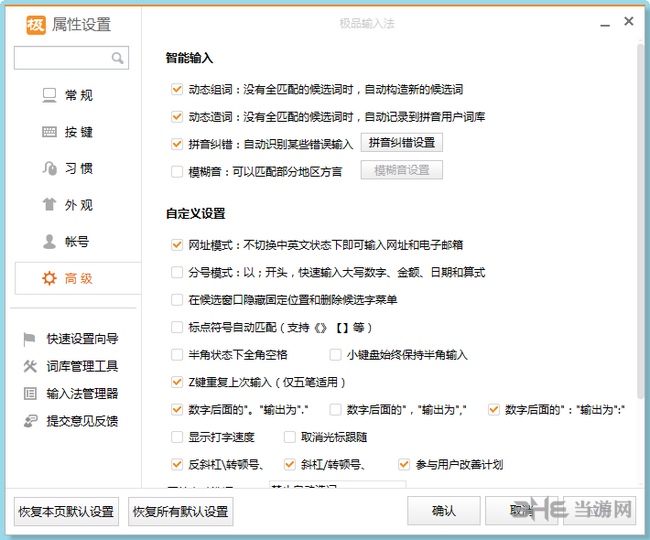This screenshot has width=650, height=540.
Task: Click the search magnifier icon
Action: 117,58
